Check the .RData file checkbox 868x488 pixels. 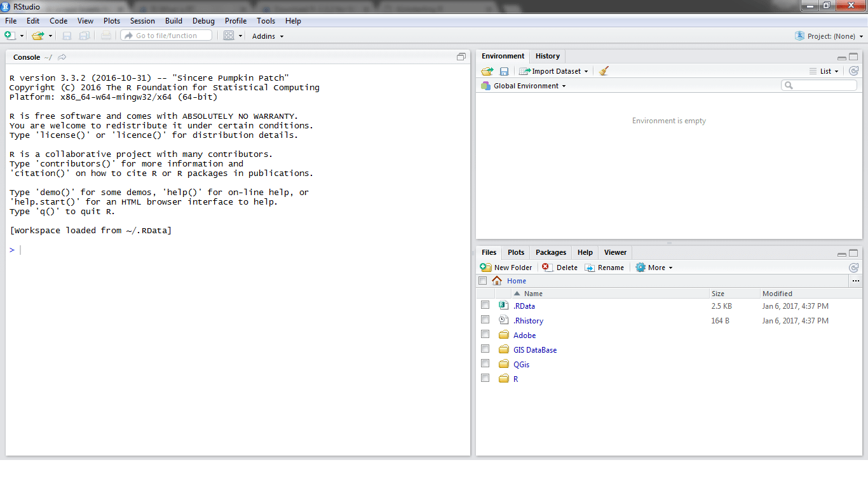(485, 305)
